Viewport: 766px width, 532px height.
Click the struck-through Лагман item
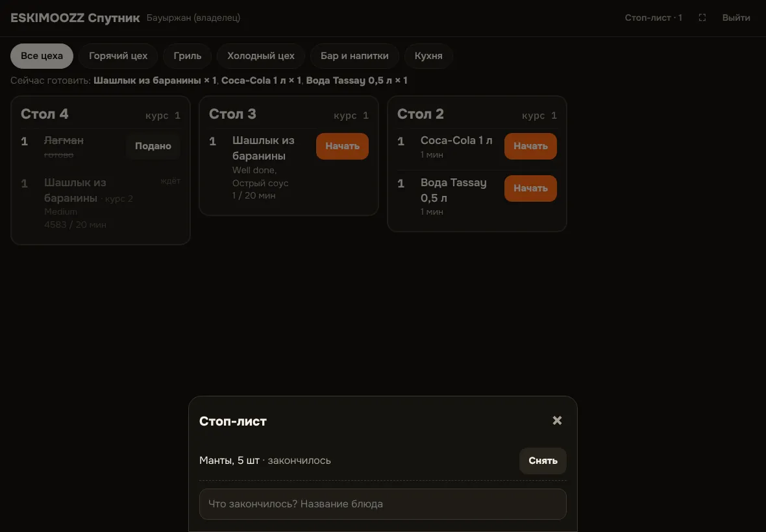coord(64,141)
